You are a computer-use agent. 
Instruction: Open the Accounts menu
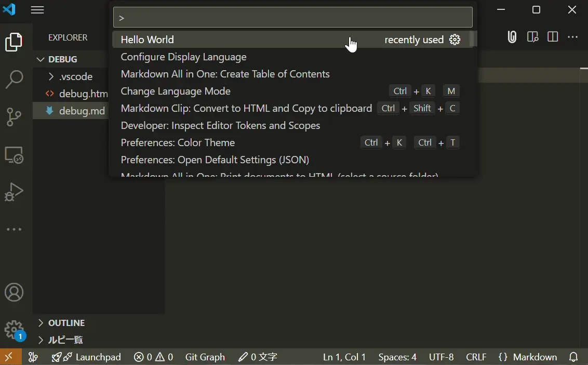coord(14,292)
